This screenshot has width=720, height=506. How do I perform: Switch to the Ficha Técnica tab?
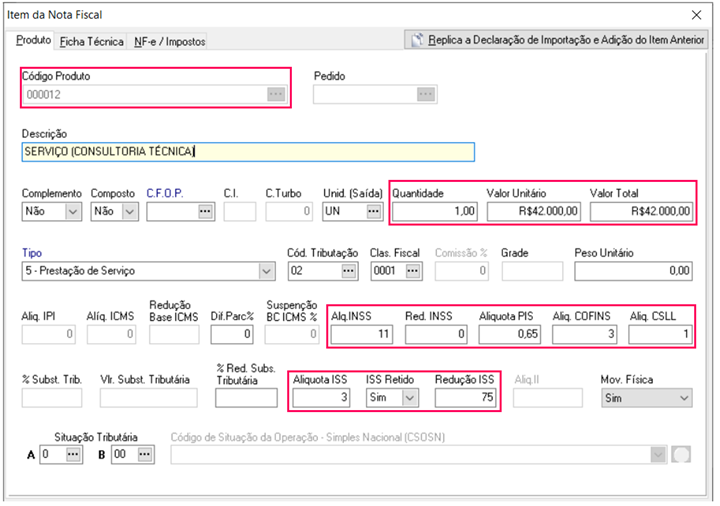click(x=91, y=42)
